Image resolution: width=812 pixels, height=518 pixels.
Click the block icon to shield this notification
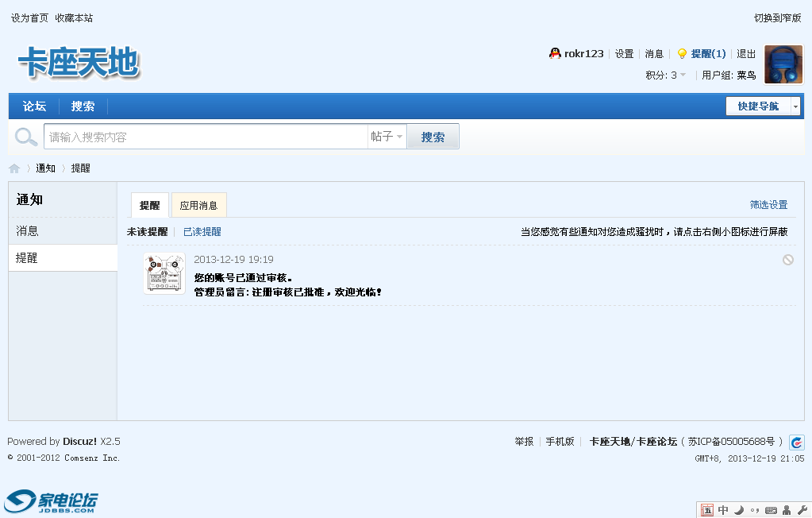click(x=787, y=259)
